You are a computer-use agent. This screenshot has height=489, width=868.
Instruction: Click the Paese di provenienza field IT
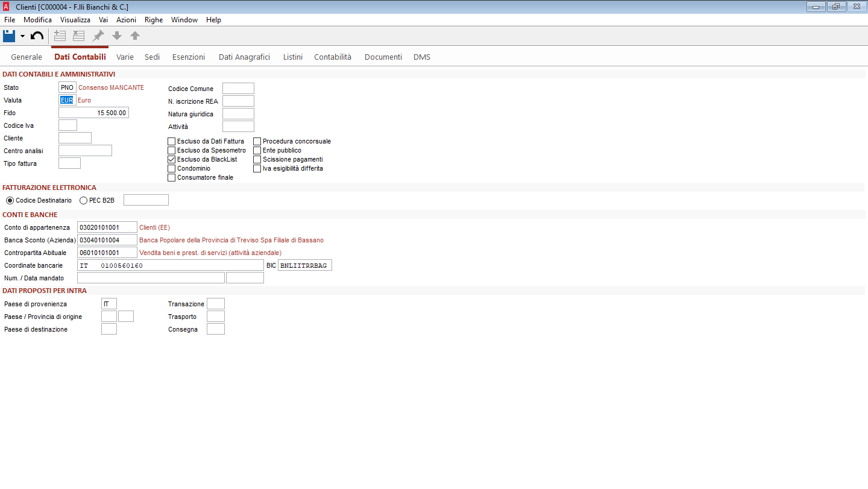tap(109, 304)
